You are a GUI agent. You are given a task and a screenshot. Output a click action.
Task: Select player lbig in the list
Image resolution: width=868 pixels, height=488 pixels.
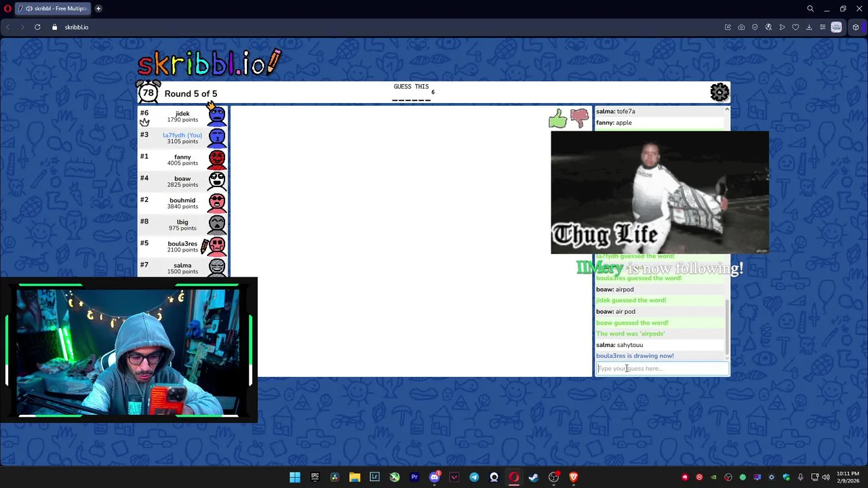pyautogui.click(x=183, y=225)
